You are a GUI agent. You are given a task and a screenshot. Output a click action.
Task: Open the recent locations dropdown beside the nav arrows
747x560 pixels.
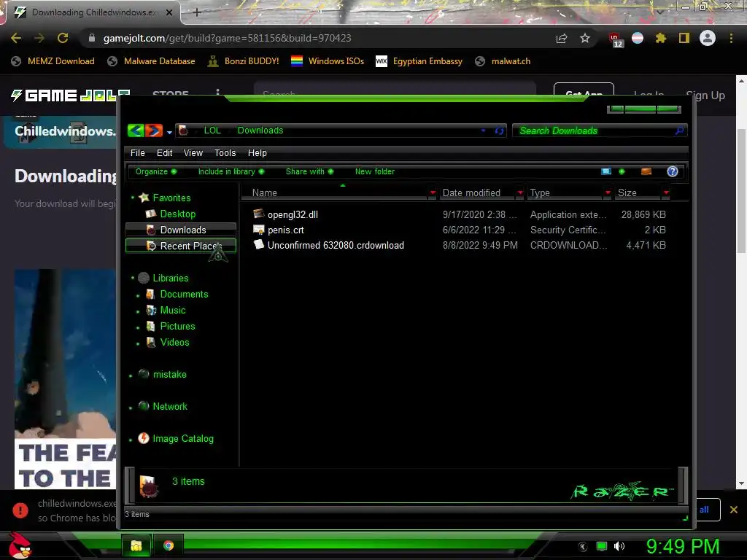169,133
